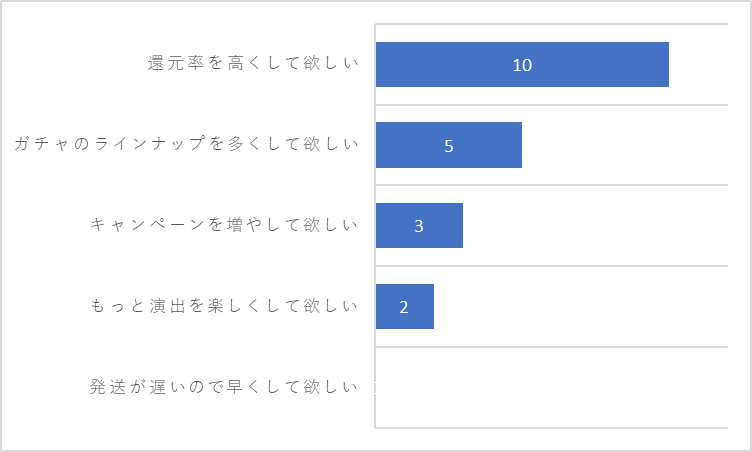Select the bar labeled 5
This screenshot has height=452, width=752.
(449, 145)
